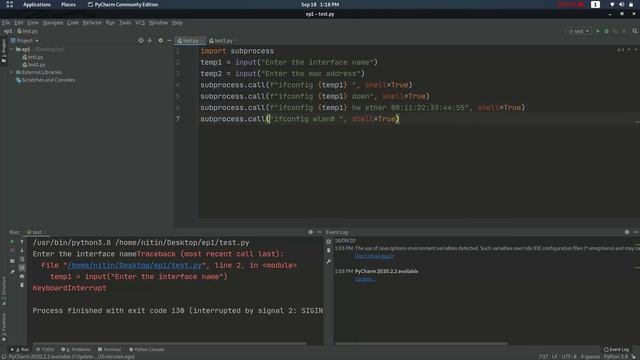Open the GNOME Activities grid icon

(9, 4)
